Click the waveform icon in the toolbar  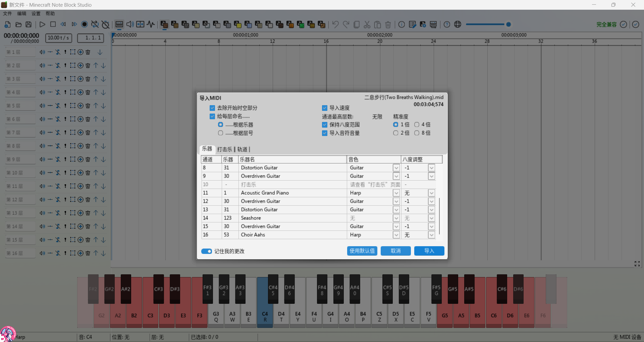coord(151,24)
